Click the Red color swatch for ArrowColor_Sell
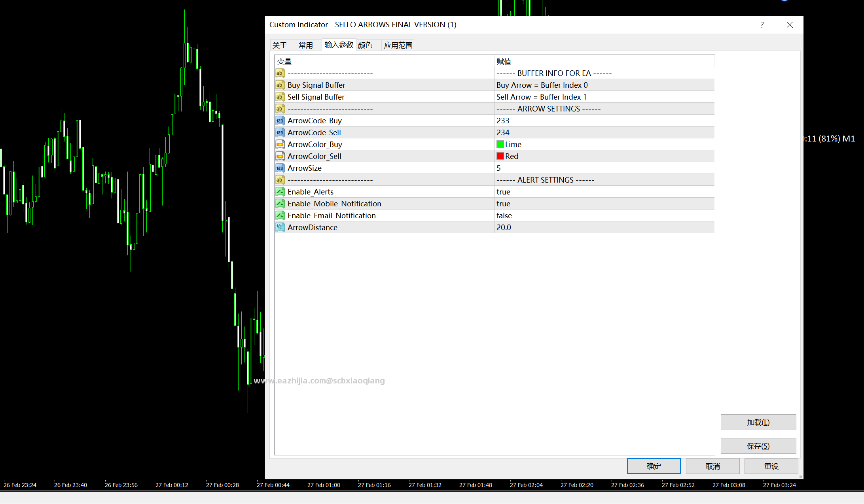The width and height of the screenshot is (864, 504). pyautogui.click(x=500, y=156)
